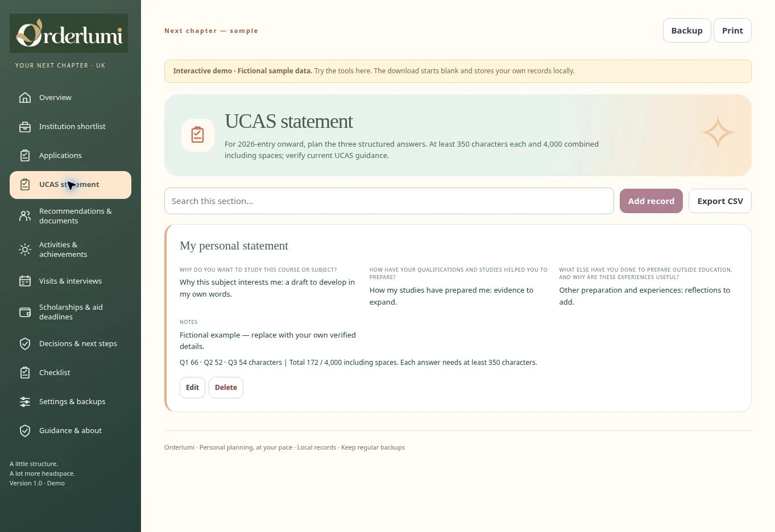The width and height of the screenshot is (775, 532).
Task: Click the 'My personal statement' card title
Action: click(234, 246)
